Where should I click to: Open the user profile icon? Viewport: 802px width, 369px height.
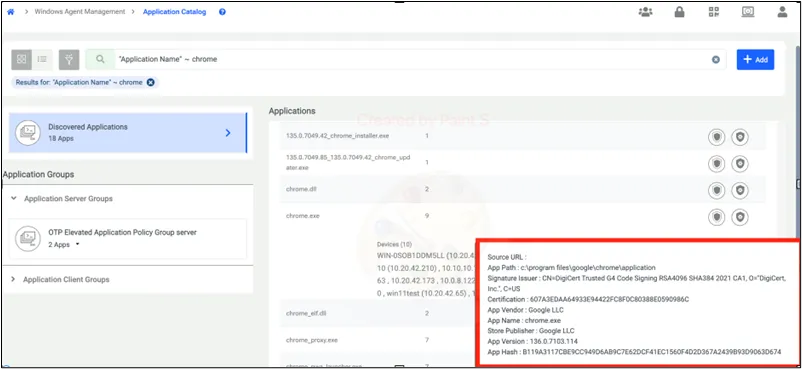coord(782,12)
